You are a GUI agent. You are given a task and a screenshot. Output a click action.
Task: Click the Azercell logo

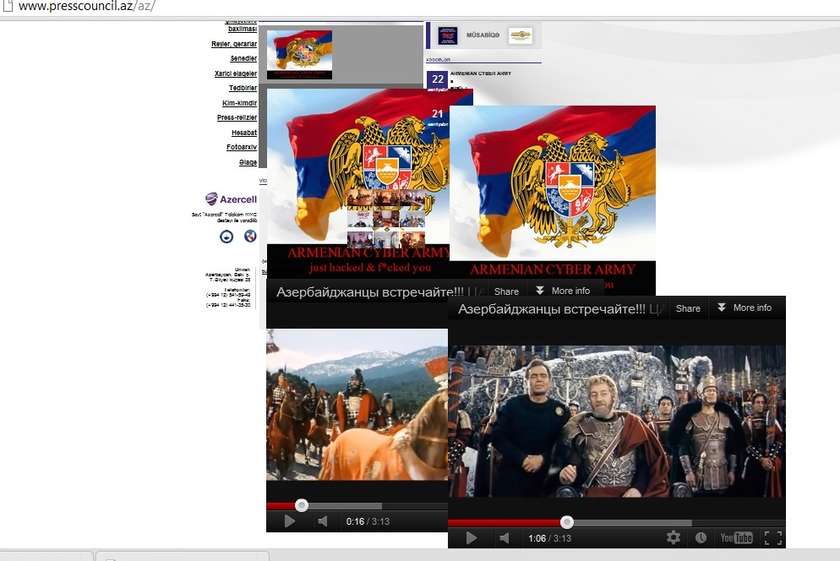tap(231, 199)
